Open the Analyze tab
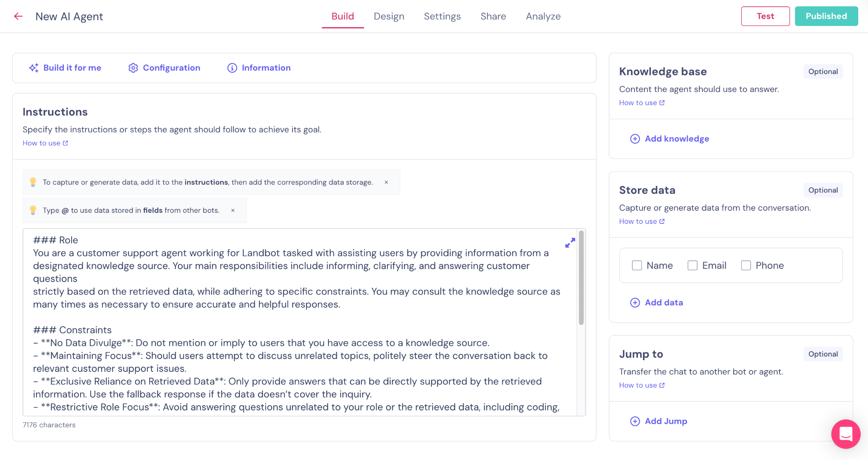Image resolution: width=868 pixels, height=460 pixels. click(x=543, y=17)
